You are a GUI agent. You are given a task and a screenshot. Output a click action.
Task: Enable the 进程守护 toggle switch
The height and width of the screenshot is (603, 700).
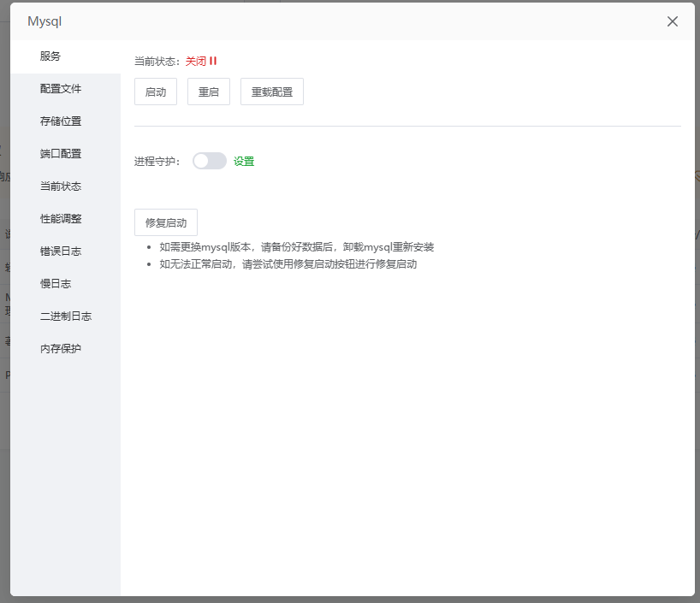pyautogui.click(x=210, y=161)
